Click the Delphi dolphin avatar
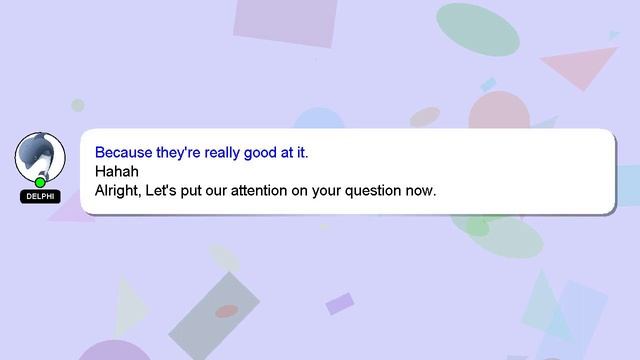640x360 pixels. (40, 158)
